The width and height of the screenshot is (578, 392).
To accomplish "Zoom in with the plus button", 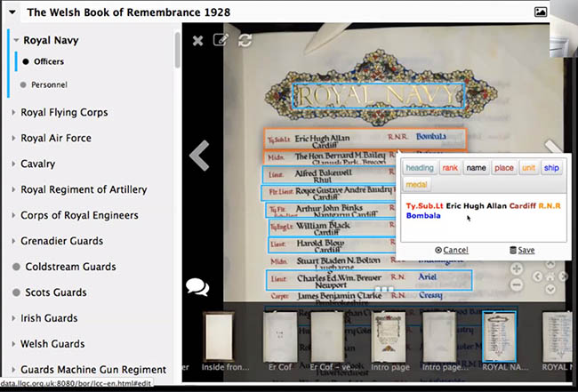I will [517, 269].
